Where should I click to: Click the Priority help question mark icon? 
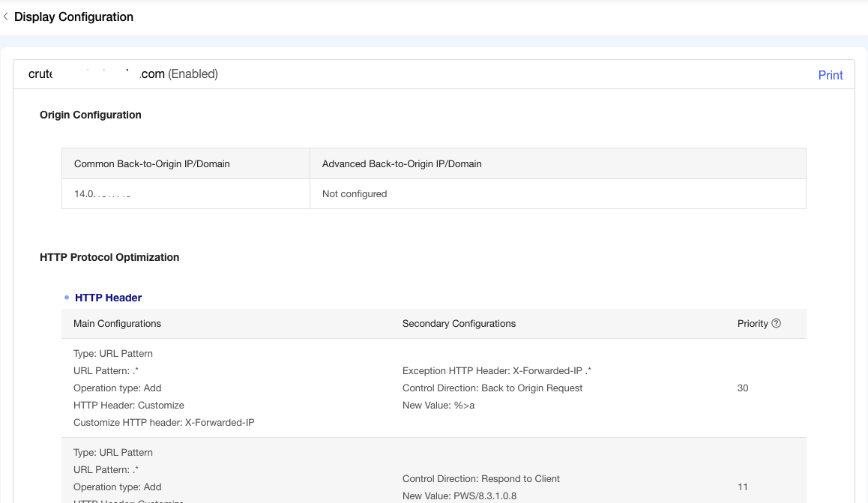pos(776,323)
